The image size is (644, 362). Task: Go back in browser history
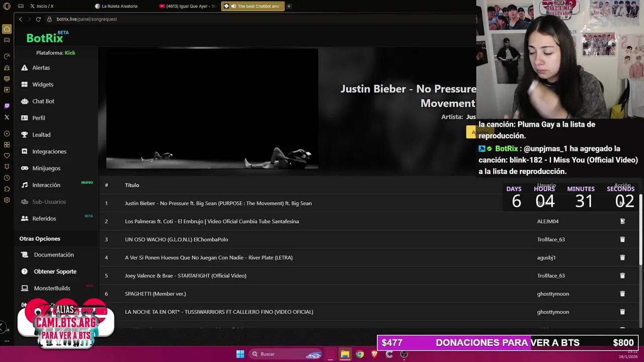[x=20, y=19]
